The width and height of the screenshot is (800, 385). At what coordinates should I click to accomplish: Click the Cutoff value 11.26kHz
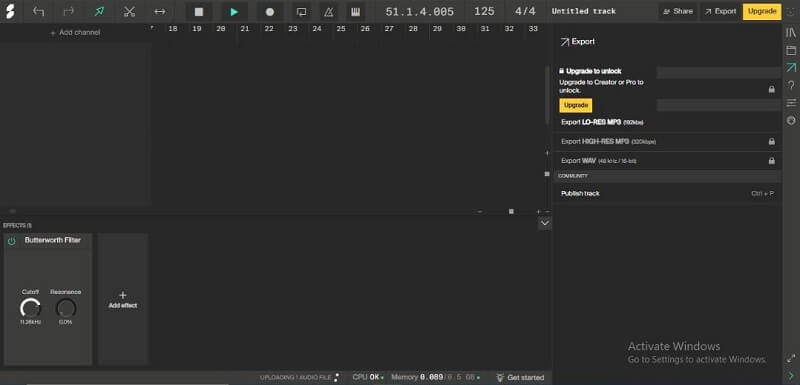click(x=30, y=323)
